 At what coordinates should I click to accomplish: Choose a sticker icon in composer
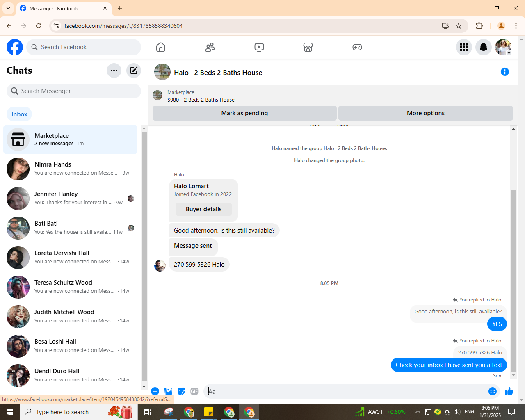coord(181,391)
